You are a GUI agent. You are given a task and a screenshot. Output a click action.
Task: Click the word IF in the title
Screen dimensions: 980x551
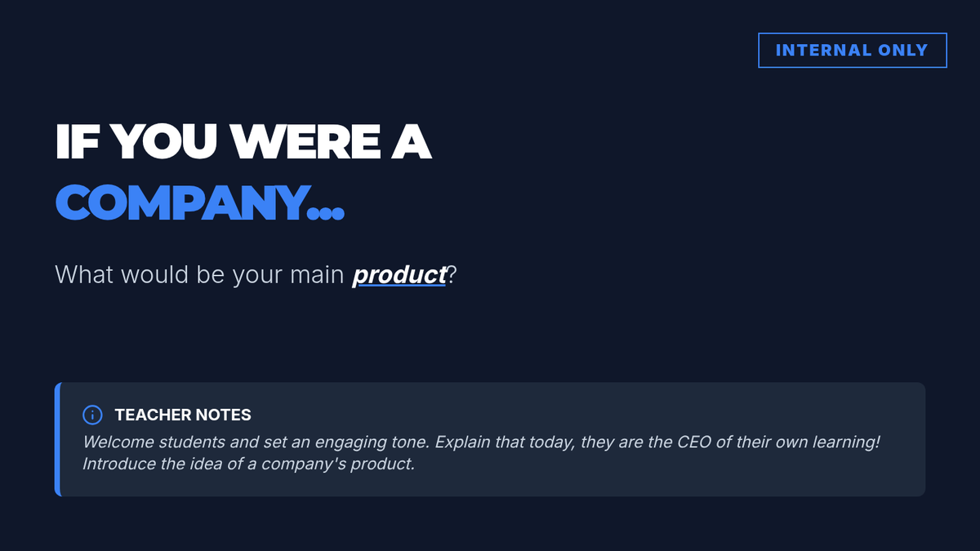[76, 141]
